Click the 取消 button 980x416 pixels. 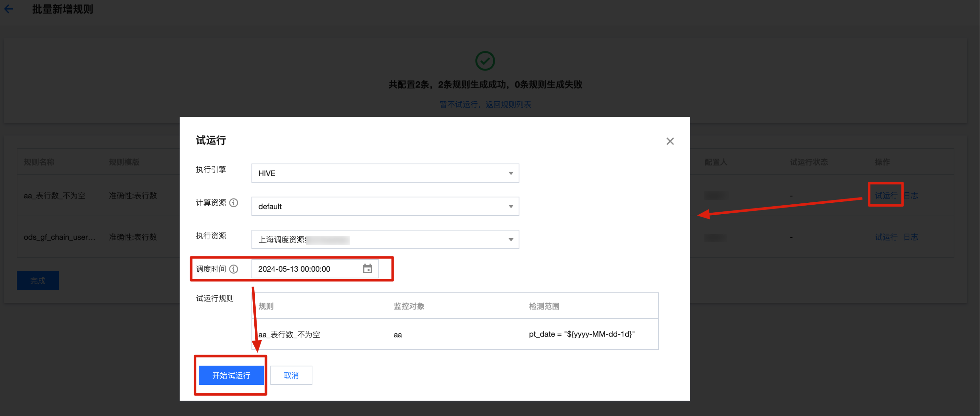click(x=291, y=375)
